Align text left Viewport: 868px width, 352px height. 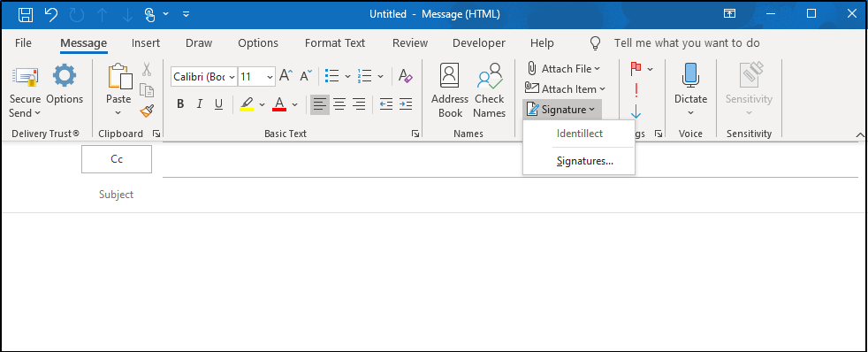[319, 103]
